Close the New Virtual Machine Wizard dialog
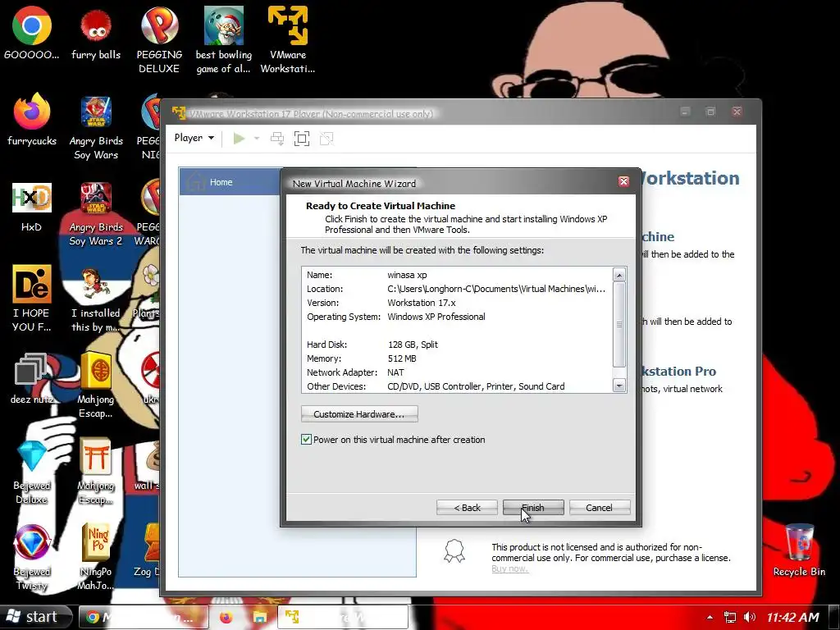This screenshot has width=840, height=630. pos(623,181)
